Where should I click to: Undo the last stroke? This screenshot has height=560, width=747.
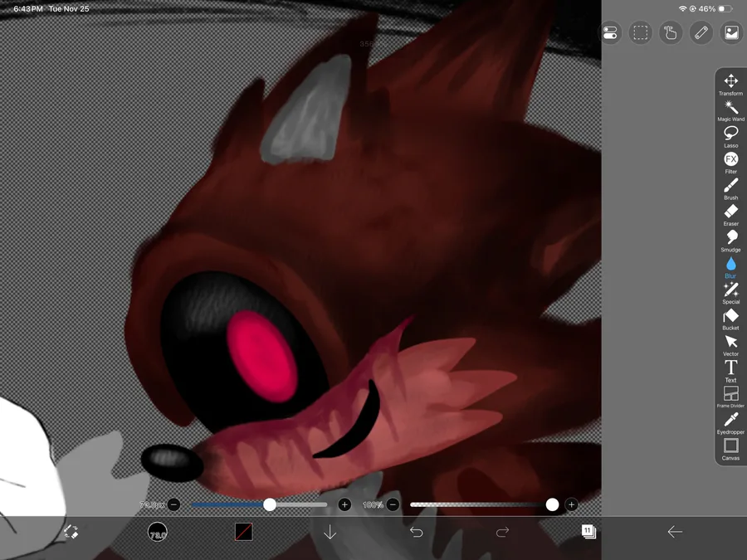coord(417,532)
